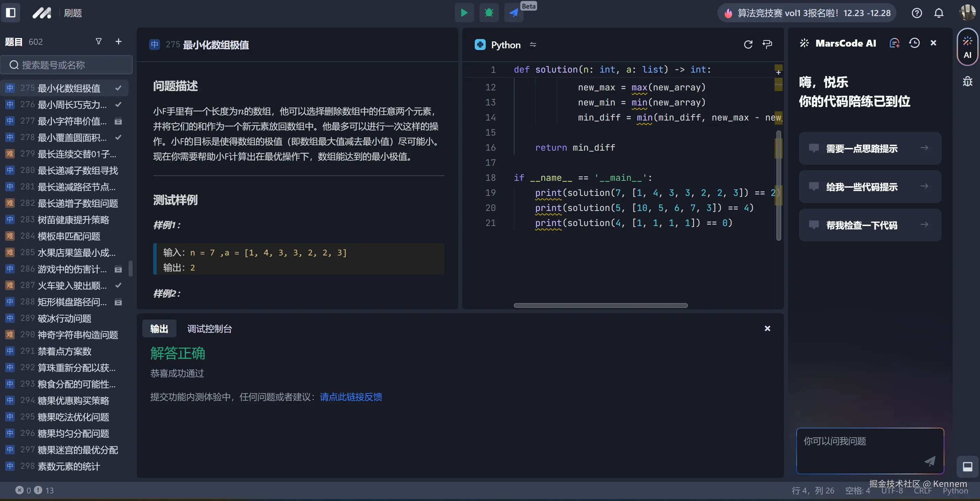980x501 pixels.
Task: Refresh the Python editor with the reload icon
Action: point(748,44)
